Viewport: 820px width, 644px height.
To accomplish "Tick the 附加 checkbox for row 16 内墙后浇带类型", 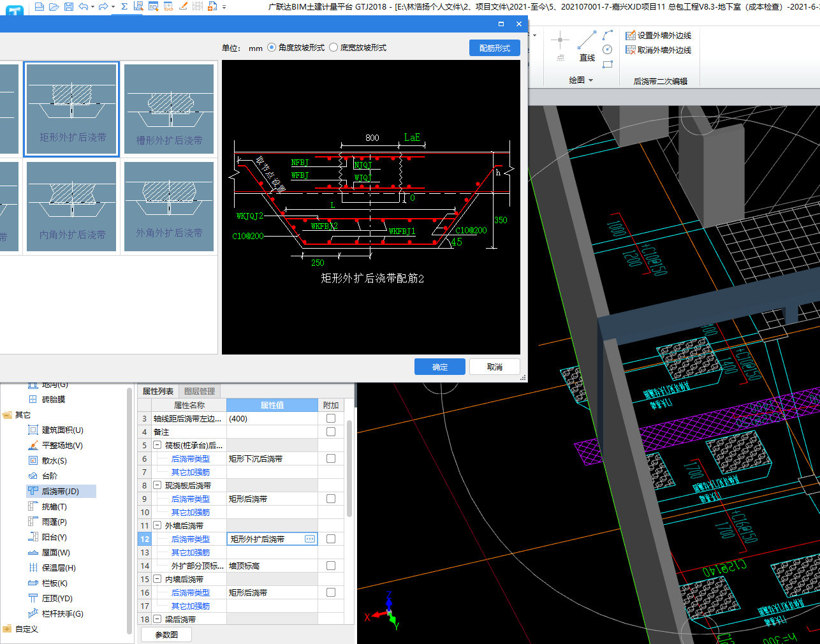I will [331, 593].
